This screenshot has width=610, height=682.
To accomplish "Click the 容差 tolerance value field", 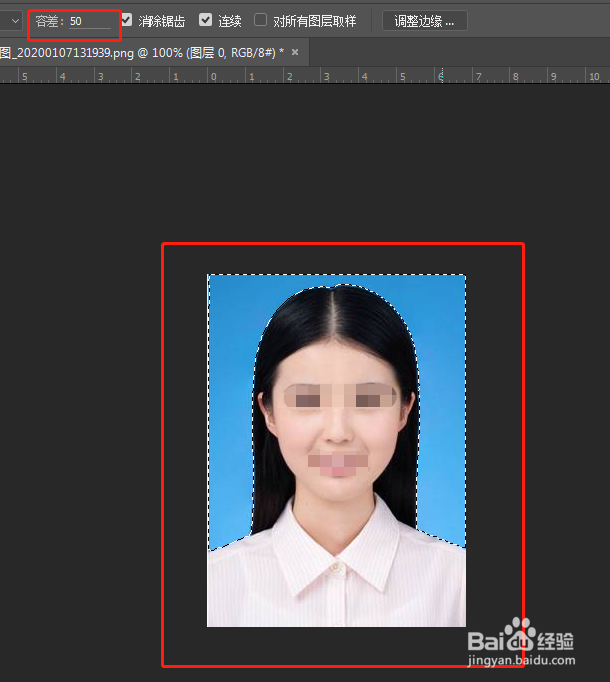I will pos(90,21).
